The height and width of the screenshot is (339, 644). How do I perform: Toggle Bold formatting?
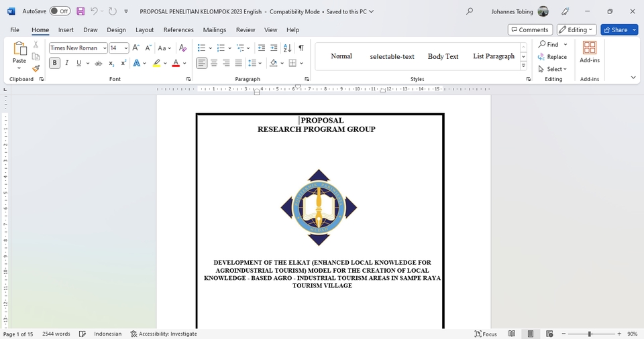coord(54,63)
